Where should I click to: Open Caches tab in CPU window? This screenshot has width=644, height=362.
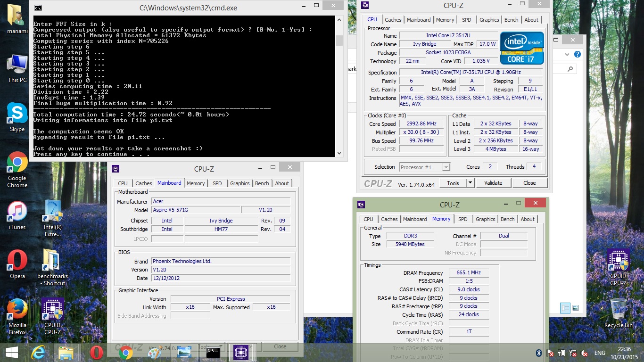(393, 20)
